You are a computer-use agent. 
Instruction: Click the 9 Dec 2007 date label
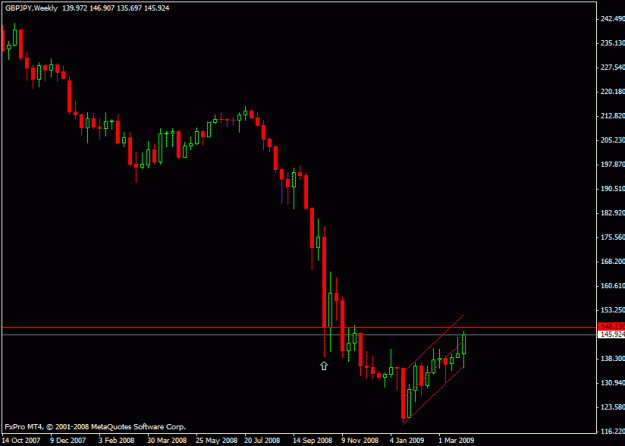[x=68, y=440]
